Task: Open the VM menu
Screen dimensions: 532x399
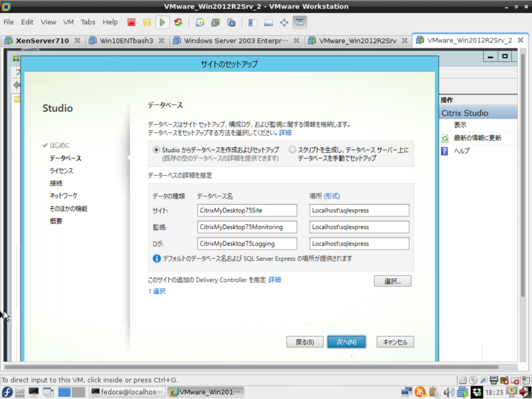Action: point(68,22)
